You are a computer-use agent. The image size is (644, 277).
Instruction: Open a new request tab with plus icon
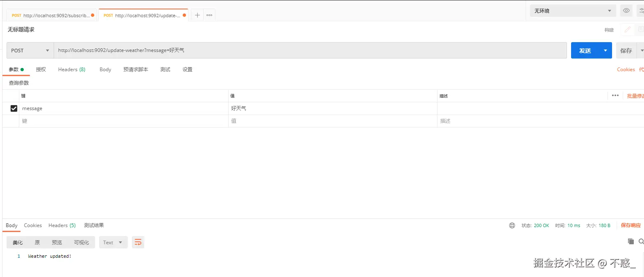point(197,15)
